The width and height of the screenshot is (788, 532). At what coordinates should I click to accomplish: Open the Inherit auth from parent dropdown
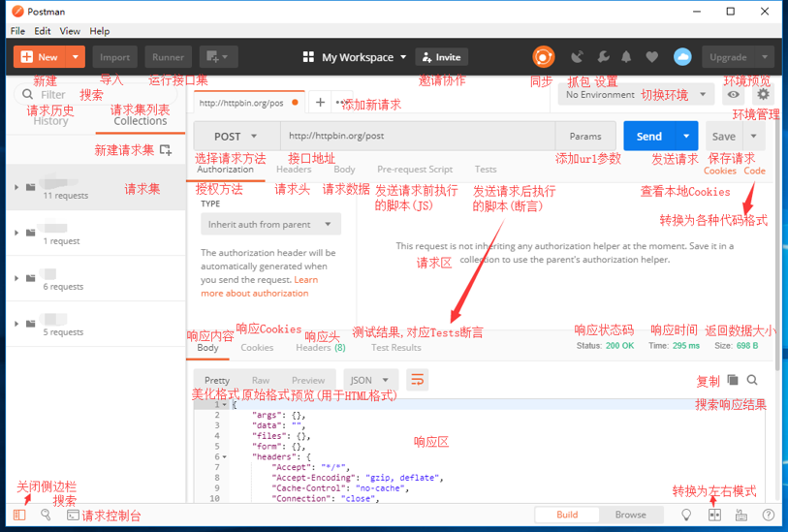coord(270,224)
